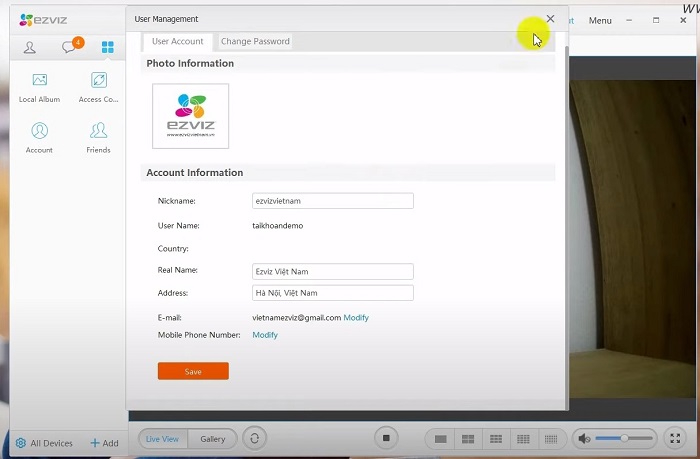The width and height of the screenshot is (700, 459).
Task: Open the Friends icon
Action: point(98,138)
